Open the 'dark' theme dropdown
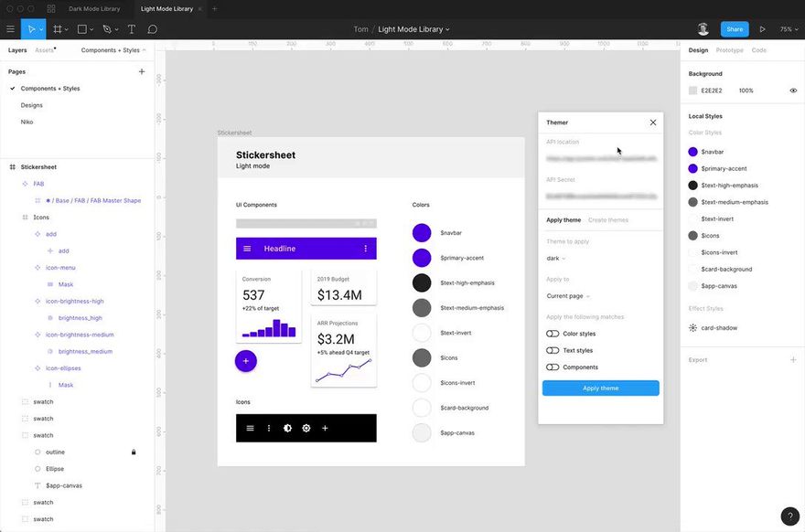 pos(556,259)
